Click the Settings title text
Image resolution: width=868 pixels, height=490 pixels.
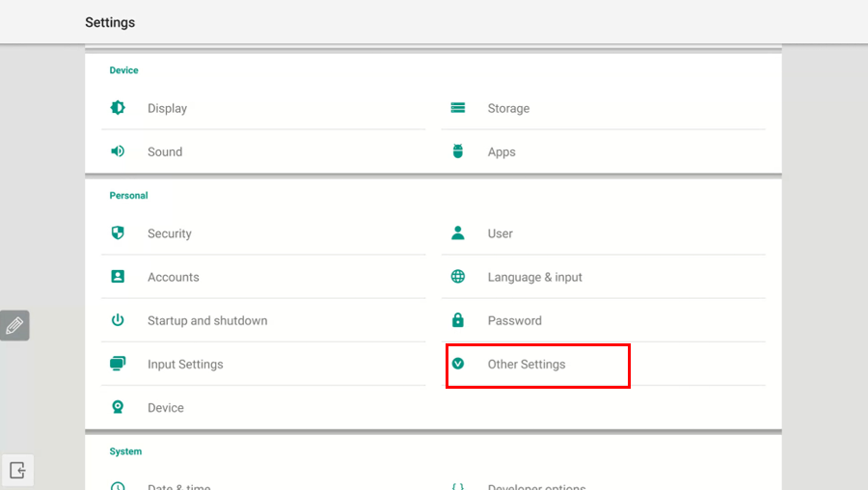coord(110,22)
